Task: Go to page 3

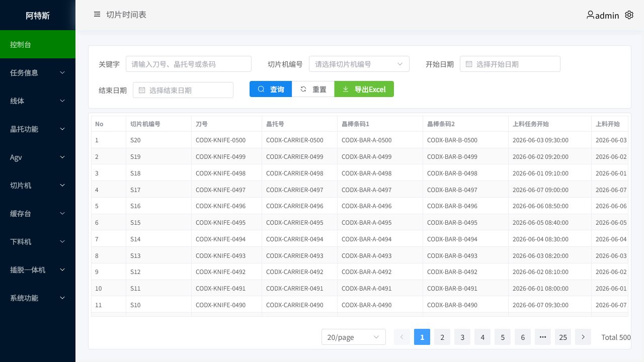Action: [462, 337]
